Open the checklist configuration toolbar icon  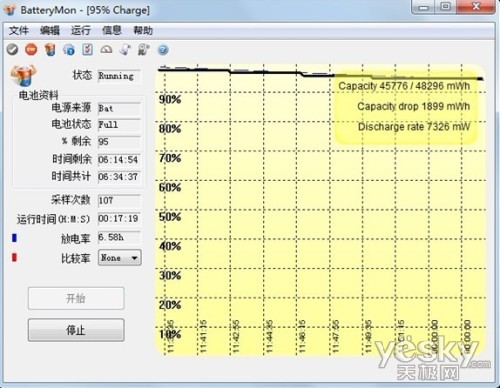[x=87, y=50]
